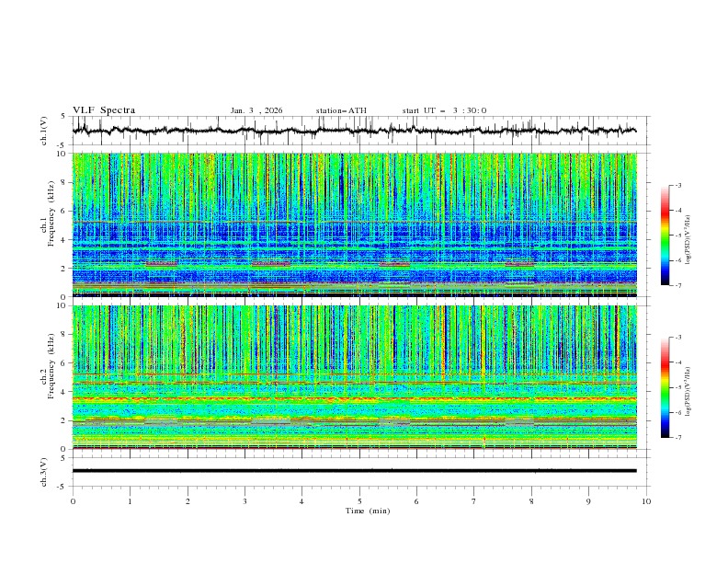Click the ch.1 voltage waveform trace
This screenshot has width=728, height=563.
click(354, 131)
